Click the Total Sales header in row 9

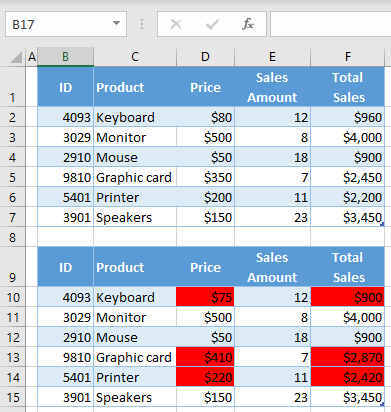[348, 267]
